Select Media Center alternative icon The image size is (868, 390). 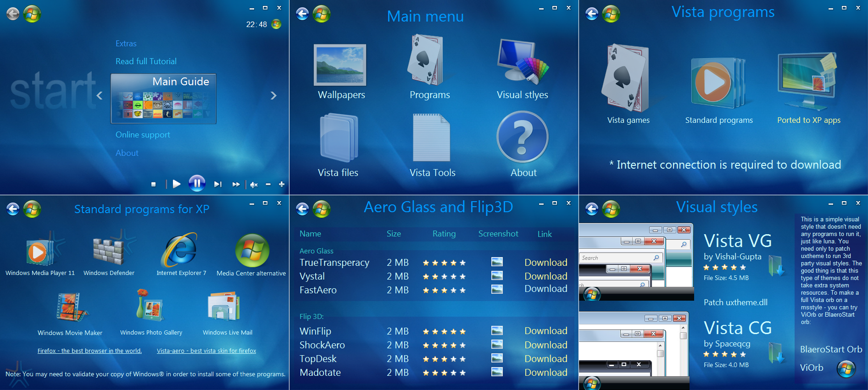pyautogui.click(x=252, y=250)
